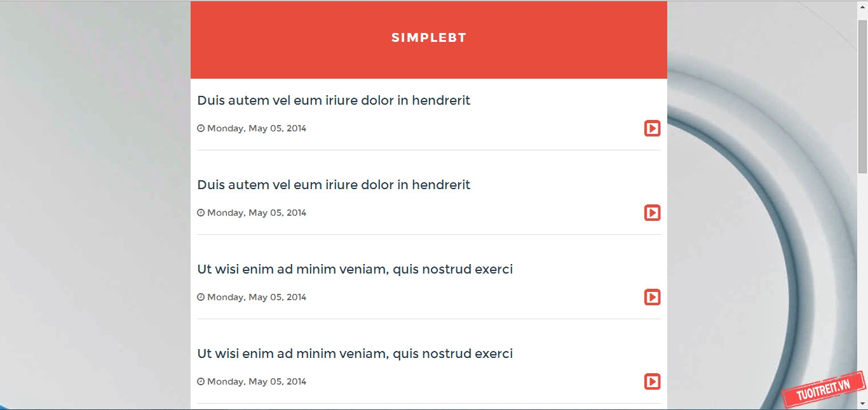Click the red play icon of fourth post
Viewport: 868px width, 410px height.
[x=652, y=381]
